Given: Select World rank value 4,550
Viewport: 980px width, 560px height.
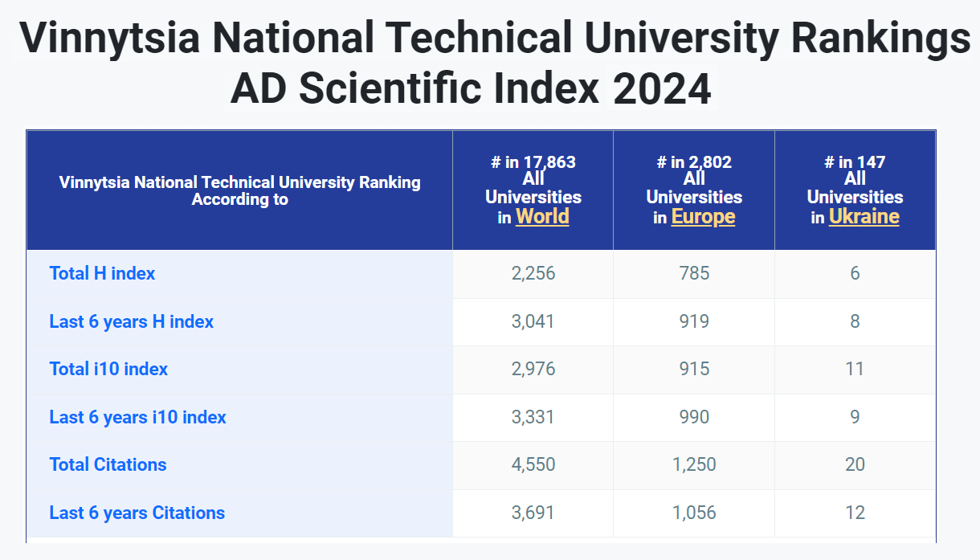Looking at the screenshot, I should click(533, 464).
